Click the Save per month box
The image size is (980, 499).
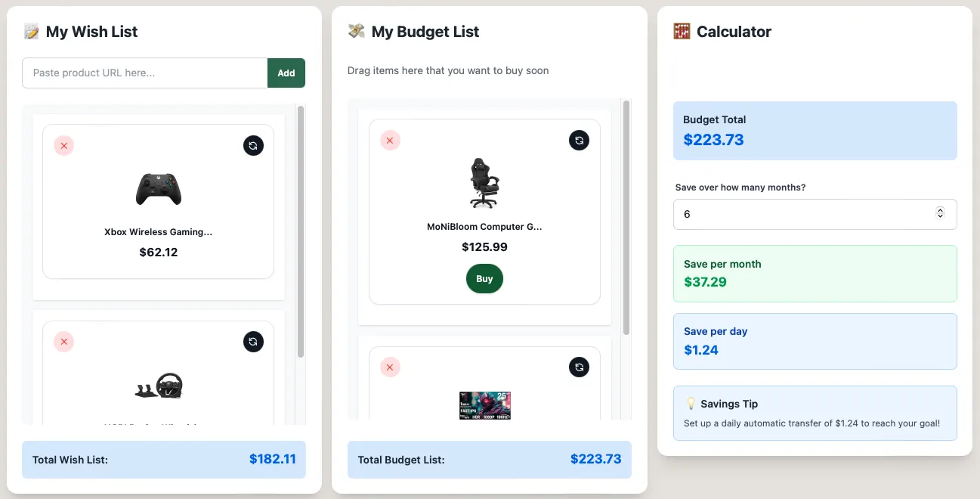[815, 274]
